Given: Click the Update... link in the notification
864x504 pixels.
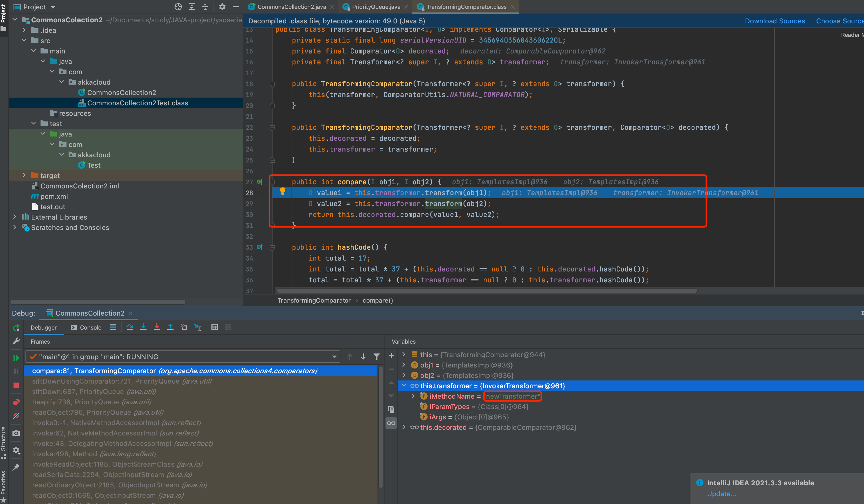Looking at the screenshot, I should point(721,494).
